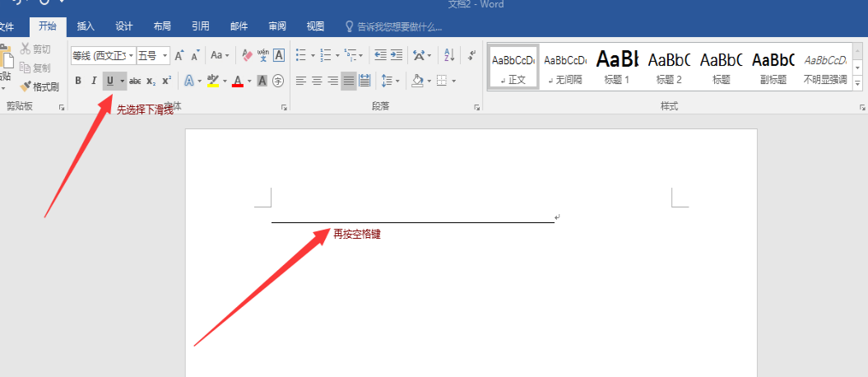Apply the 无间隔 style

[565, 67]
